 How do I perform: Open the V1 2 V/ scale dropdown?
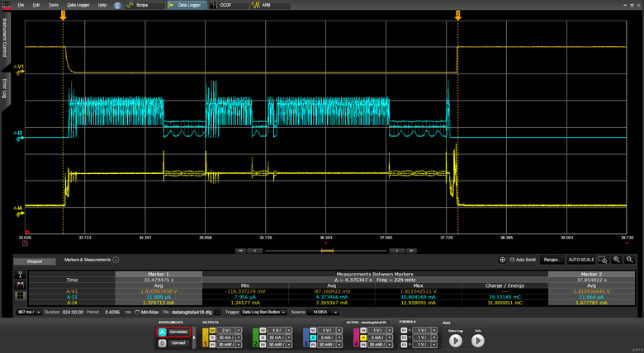pos(239,331)
